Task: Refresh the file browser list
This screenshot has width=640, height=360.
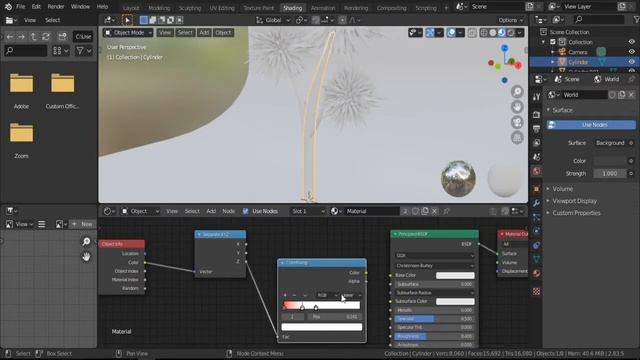Action: [46, 37]
